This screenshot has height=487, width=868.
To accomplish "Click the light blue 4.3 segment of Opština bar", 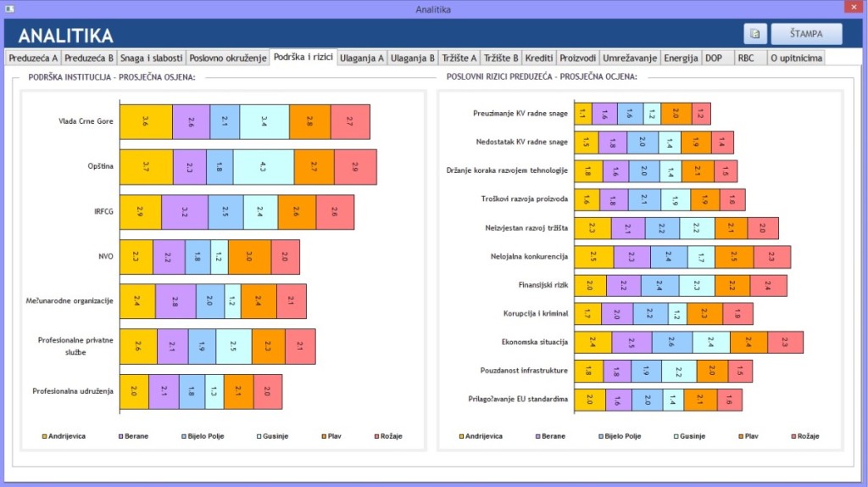I will pos(264,167).
